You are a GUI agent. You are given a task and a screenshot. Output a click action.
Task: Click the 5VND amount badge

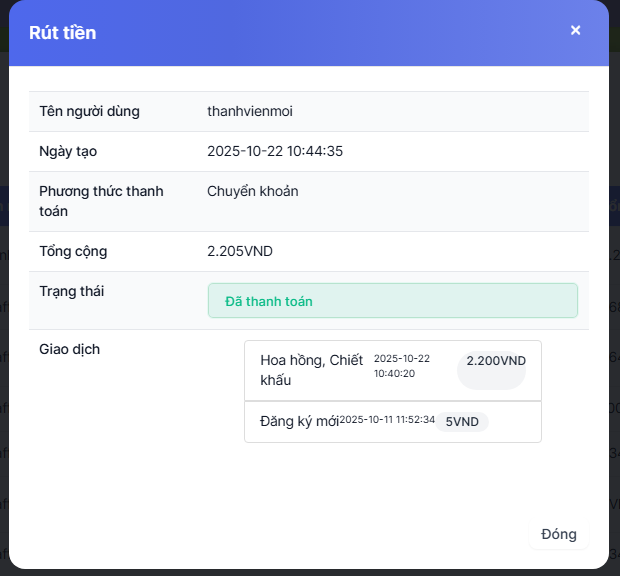[x=462, y=422]
